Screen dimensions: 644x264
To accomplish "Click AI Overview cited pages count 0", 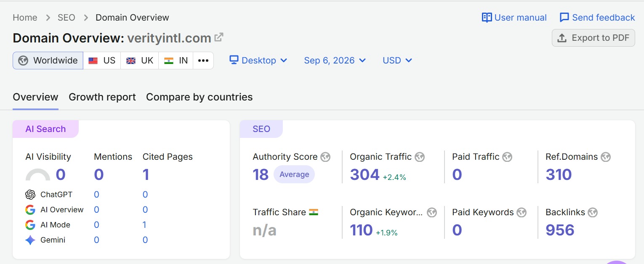I will pos(145,210).
